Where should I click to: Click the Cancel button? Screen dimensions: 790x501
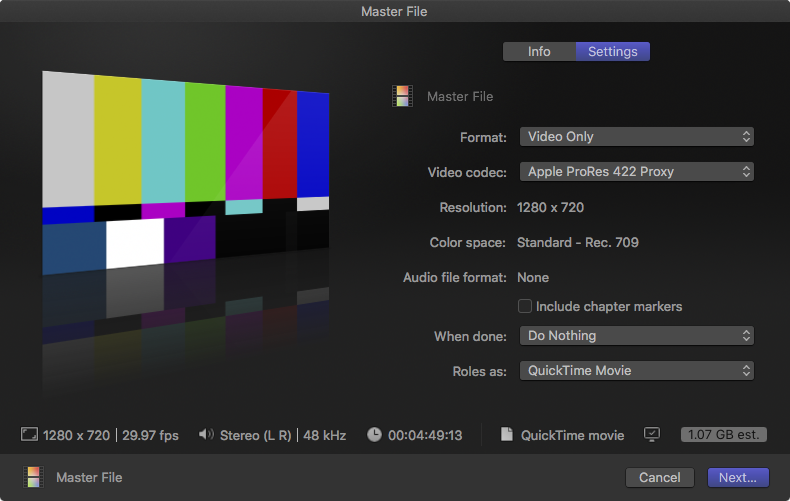coord(660,477)
